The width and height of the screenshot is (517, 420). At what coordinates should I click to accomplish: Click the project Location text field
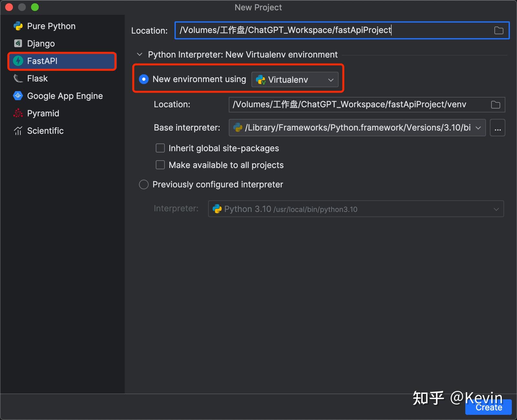pos(333,30)
